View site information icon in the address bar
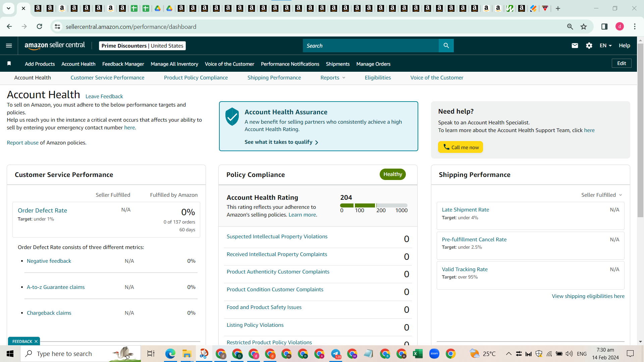 [58, 26]
